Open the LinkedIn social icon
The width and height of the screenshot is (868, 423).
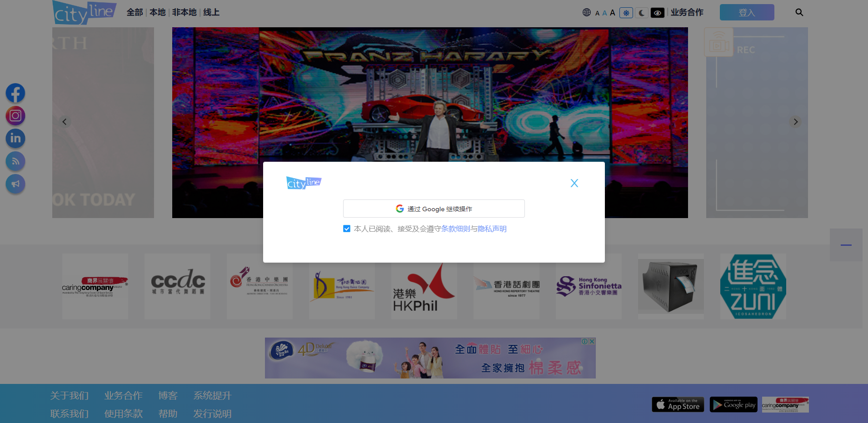15,139
